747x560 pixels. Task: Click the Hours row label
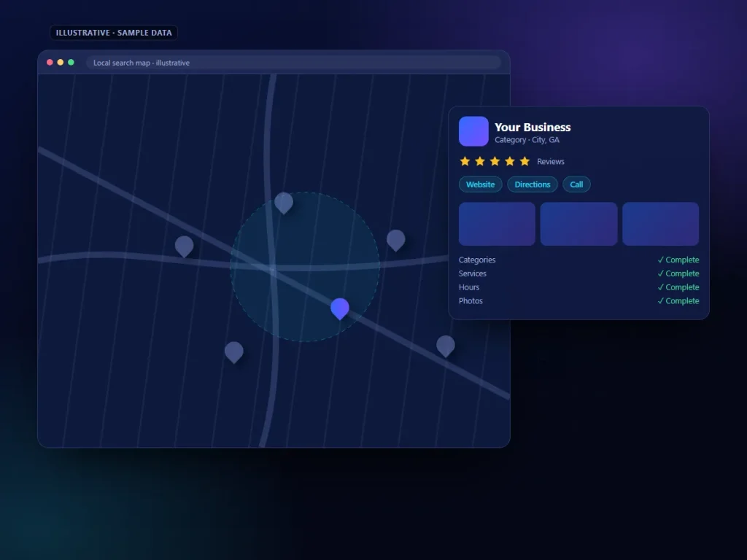[469, 287]
